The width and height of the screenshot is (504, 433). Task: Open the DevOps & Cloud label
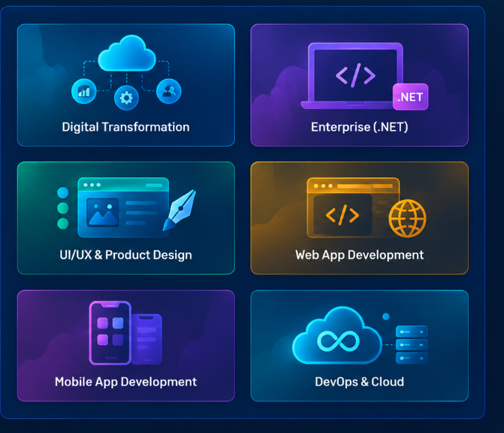(x=359, y=382)
